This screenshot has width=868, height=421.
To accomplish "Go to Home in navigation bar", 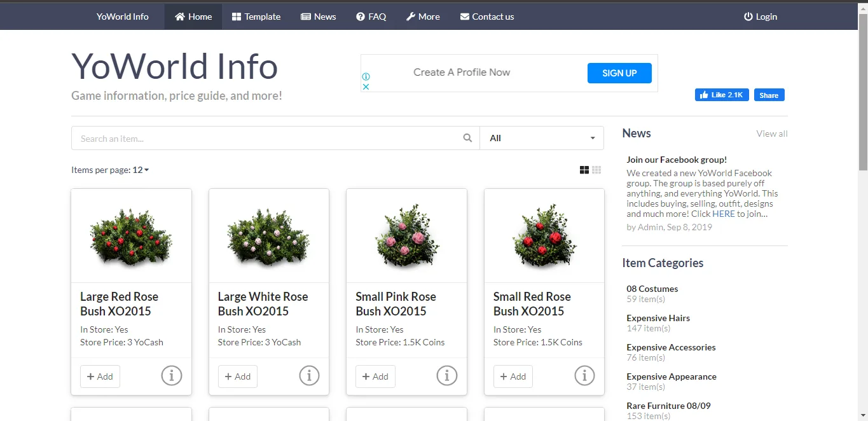I will pos(193,17).
